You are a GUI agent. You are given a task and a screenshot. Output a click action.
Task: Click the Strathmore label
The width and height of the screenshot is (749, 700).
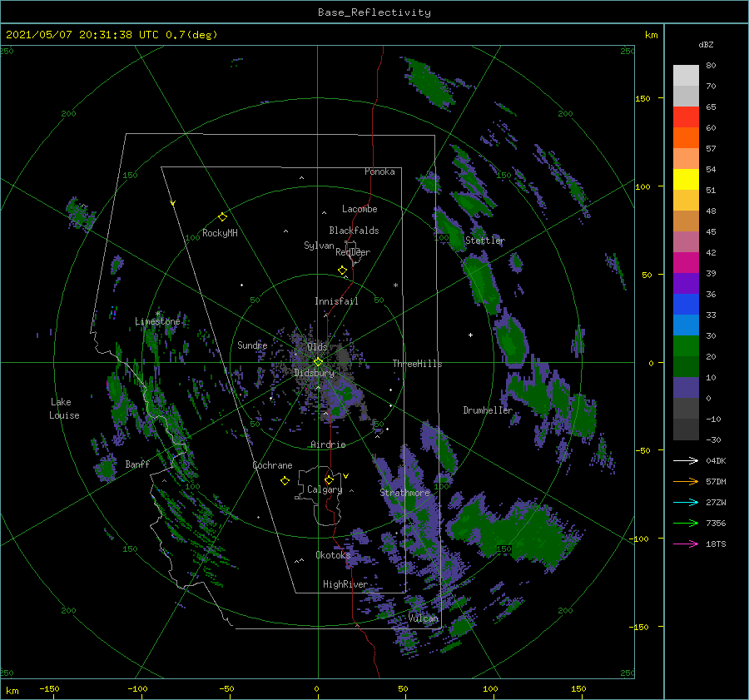point(405,493)
